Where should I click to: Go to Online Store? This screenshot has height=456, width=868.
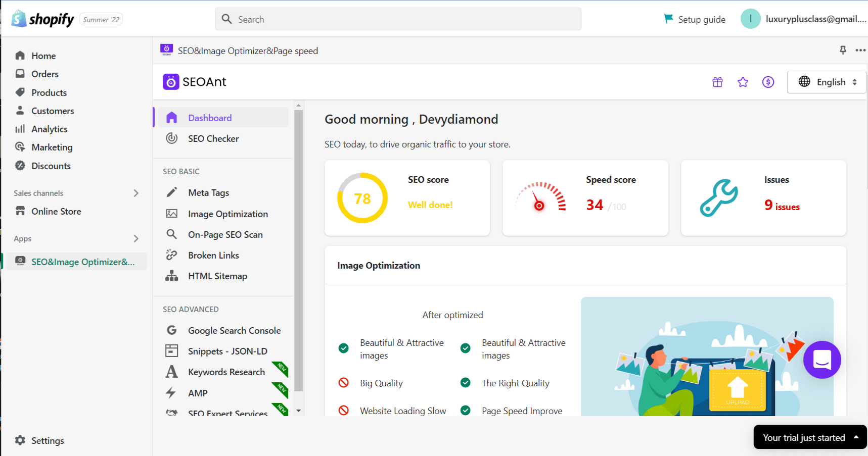tap(56, 211)
